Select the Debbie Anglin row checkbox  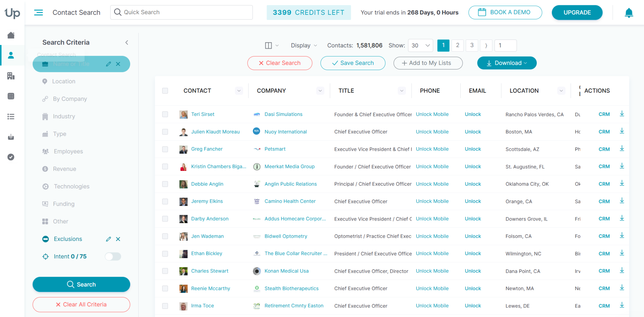[165, 184]
